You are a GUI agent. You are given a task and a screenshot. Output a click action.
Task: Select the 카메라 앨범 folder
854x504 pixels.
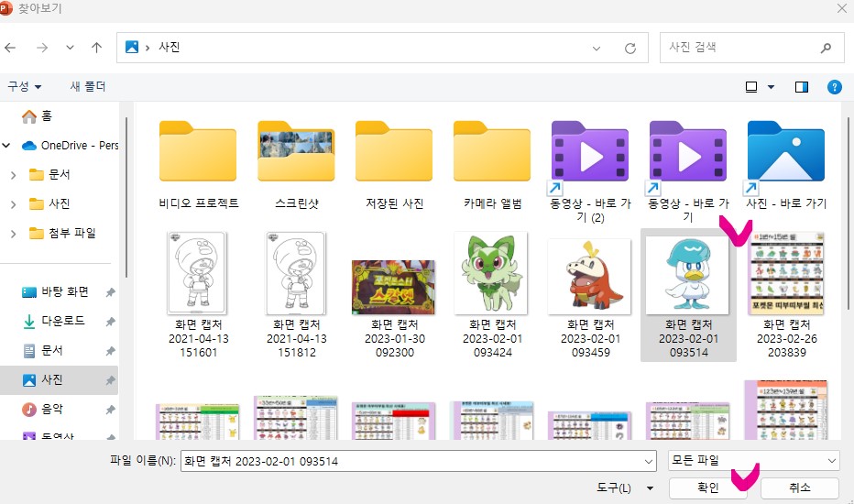(492, 165)
